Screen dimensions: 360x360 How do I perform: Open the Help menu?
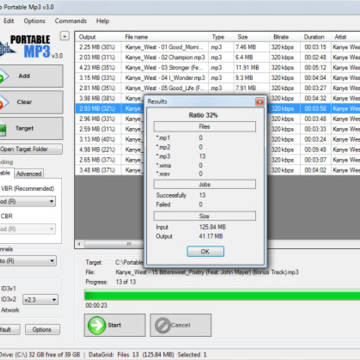click(x=103, y=21)
